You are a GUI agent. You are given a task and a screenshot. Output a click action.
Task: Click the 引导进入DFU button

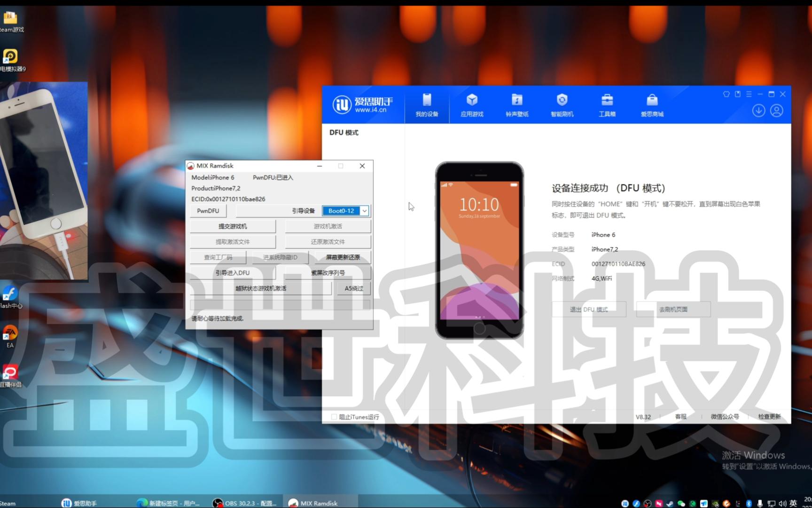pos(233,273)
